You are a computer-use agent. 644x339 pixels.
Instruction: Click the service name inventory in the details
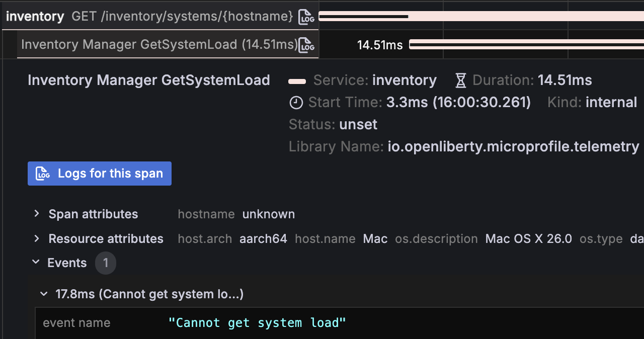pos(405,79)
